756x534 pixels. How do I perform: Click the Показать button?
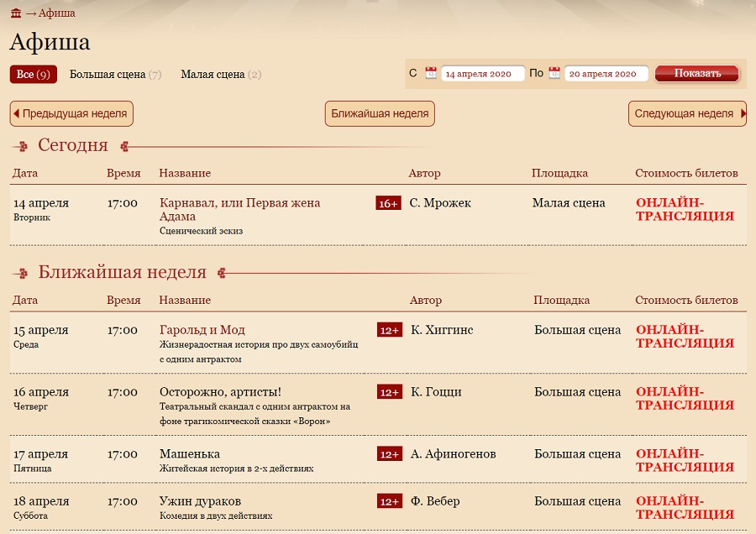click(697, 73)
